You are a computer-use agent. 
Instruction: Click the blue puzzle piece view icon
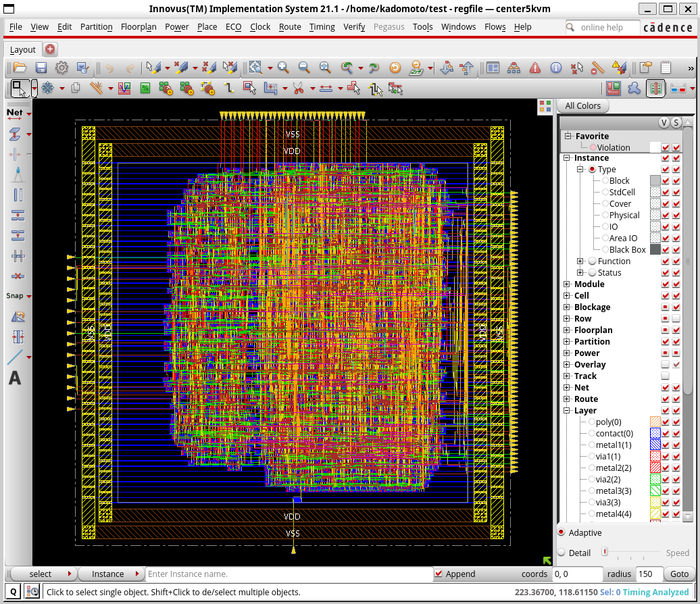point(634,89)
